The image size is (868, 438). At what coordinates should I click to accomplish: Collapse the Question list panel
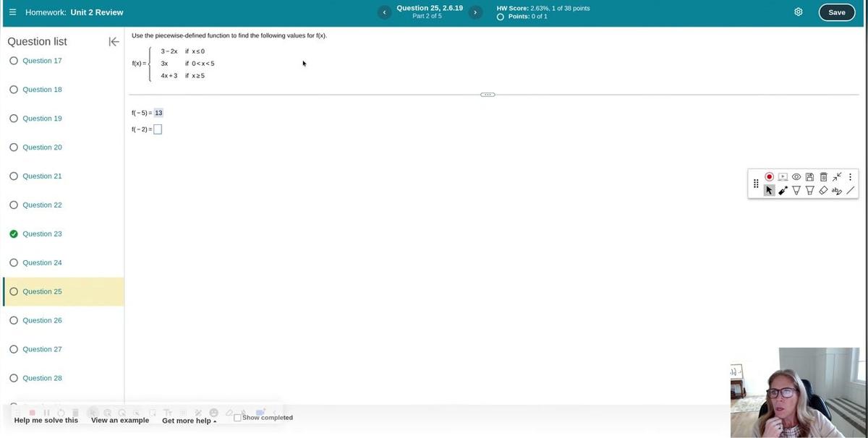click(114, 42)
